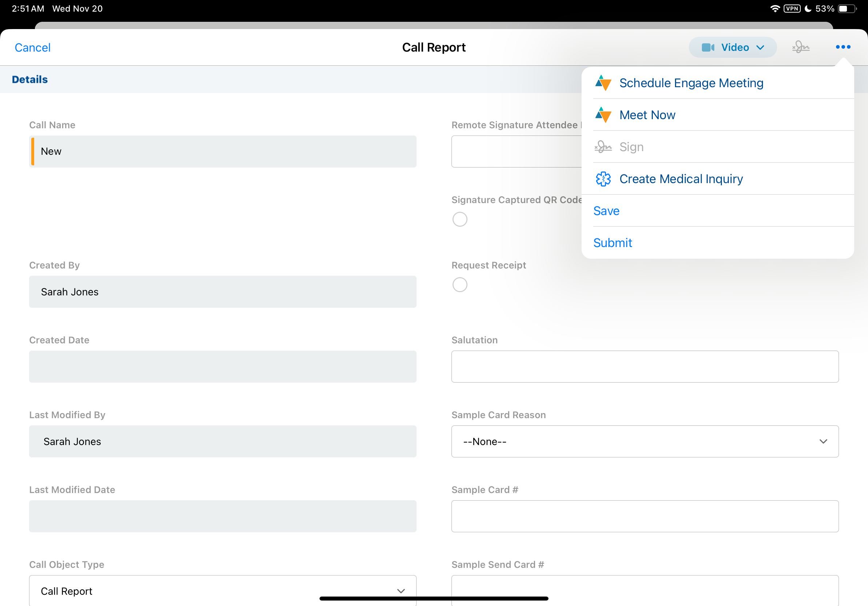Select Save from the menu
The image size is (868, 606).
[x=606, y=211]
